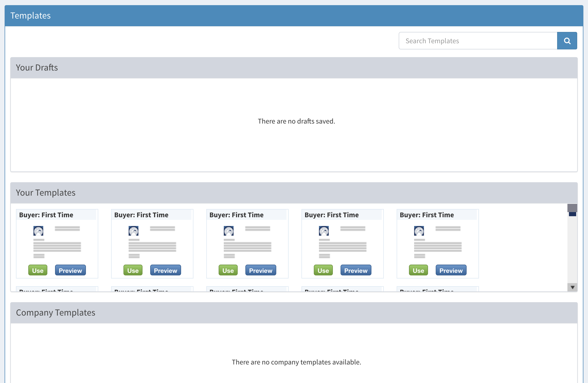The height and width of the screenshot is (383, 588).
Task: Preview the second Buyer: First Time template
Action: click(x=165, y=270)
